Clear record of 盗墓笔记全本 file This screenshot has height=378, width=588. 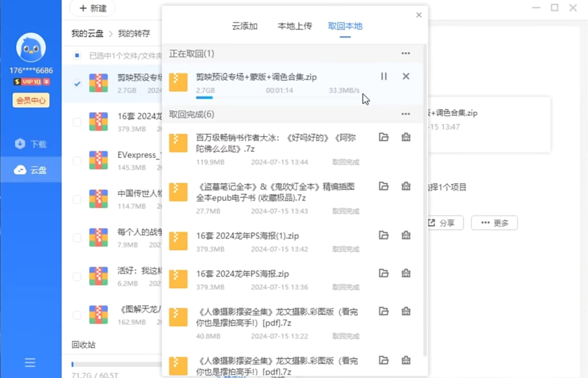pyautogui.click(x=406, y=186)
